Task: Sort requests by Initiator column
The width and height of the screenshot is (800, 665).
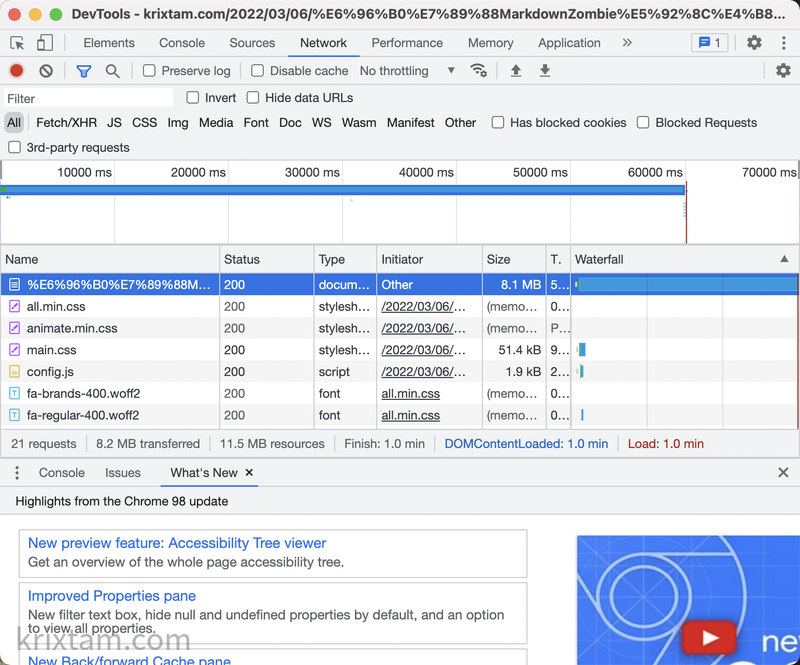Action: (429, 259)
